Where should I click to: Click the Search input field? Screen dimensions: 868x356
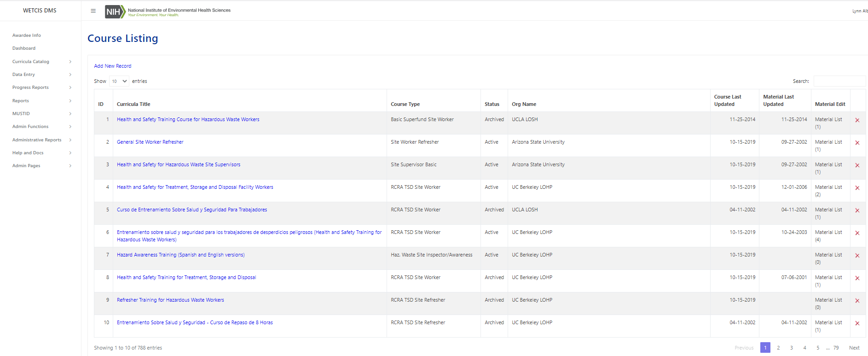tap(839, 81)
